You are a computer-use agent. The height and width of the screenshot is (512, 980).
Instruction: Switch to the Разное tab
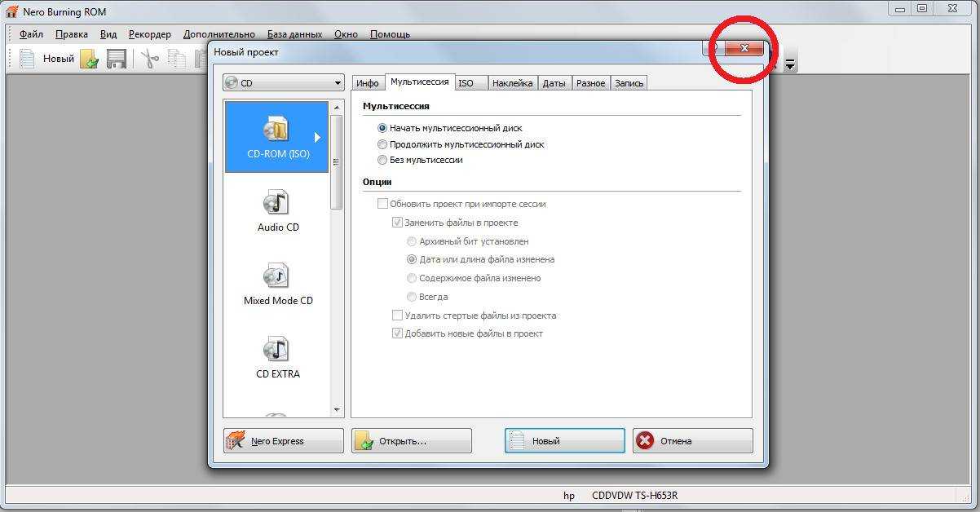click(x=590, y=83)
